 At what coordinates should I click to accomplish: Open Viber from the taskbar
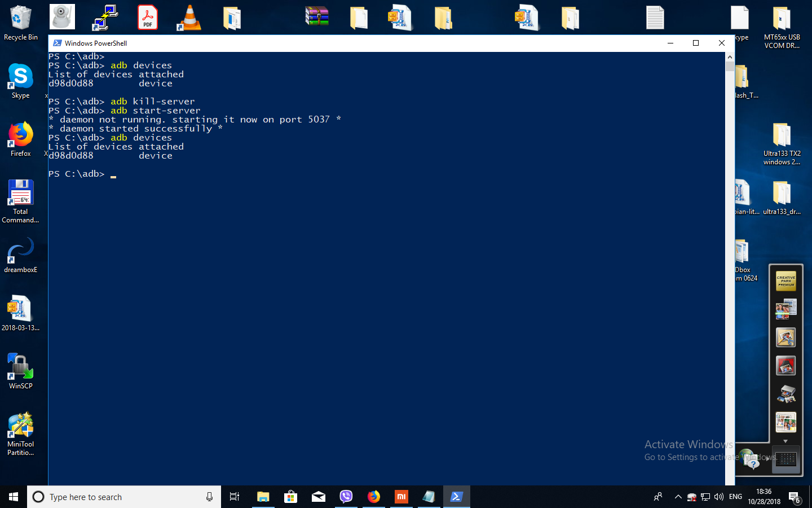346,497
